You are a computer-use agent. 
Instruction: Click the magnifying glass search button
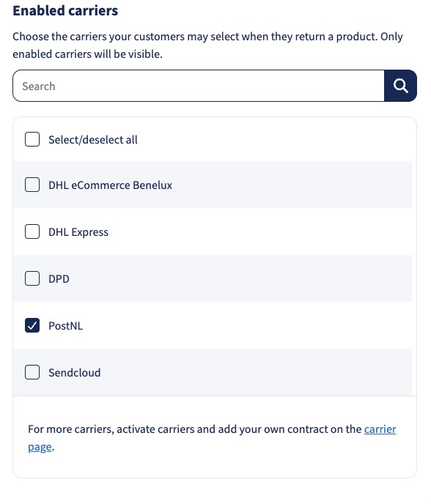[x=400, y=86]
